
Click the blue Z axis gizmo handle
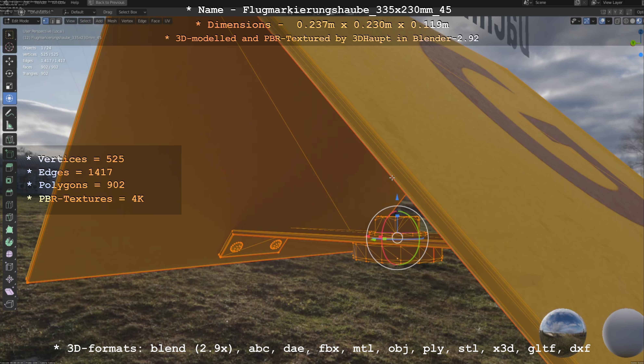pyautogui.click(x=397, y=198)
